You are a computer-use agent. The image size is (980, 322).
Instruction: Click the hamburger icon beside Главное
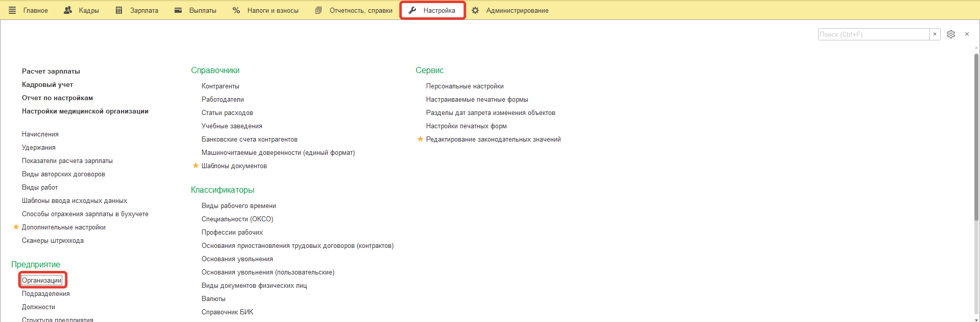click(x=12, y=10)
